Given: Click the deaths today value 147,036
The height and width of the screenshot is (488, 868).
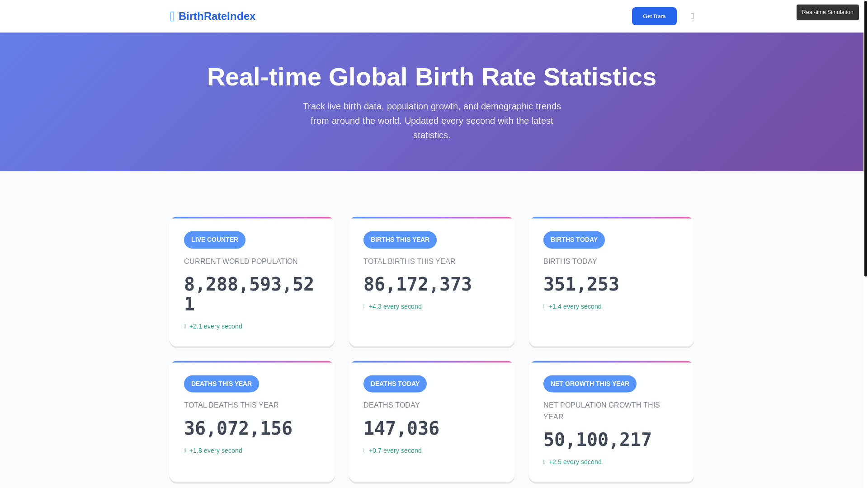Looking at the screenshot, I should coord(401,428).
